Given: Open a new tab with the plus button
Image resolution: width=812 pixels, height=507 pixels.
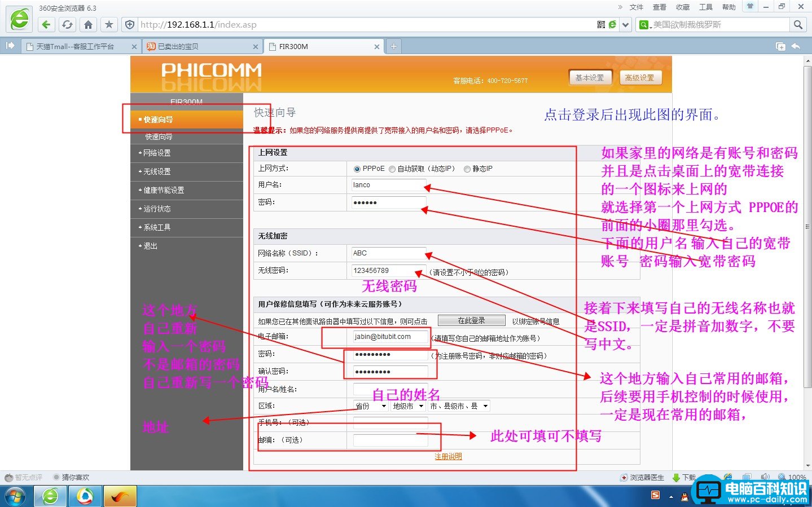Looking at the screenshot, I should click(x=394, y=46).
